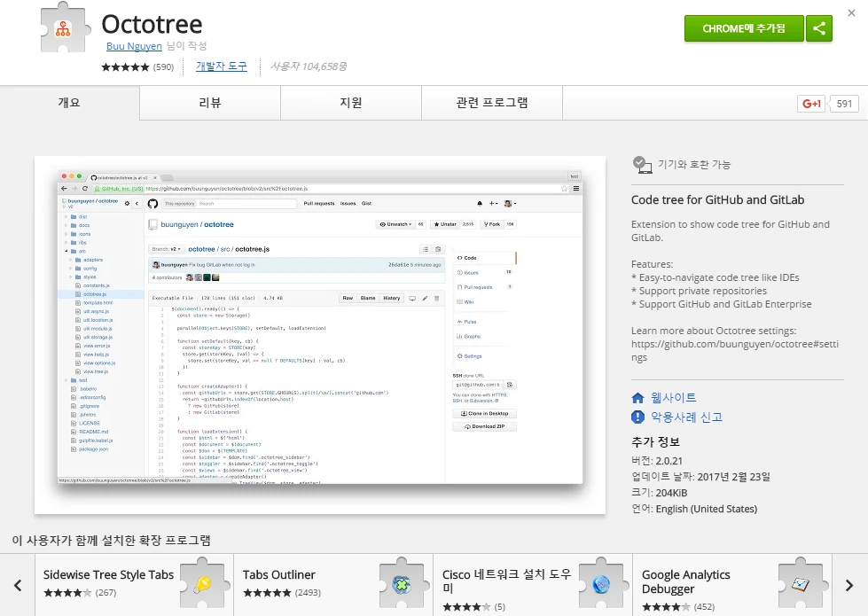Switch to the 개요 tab
The height and width of the screenshot is (616, 868).
(70, 103)
